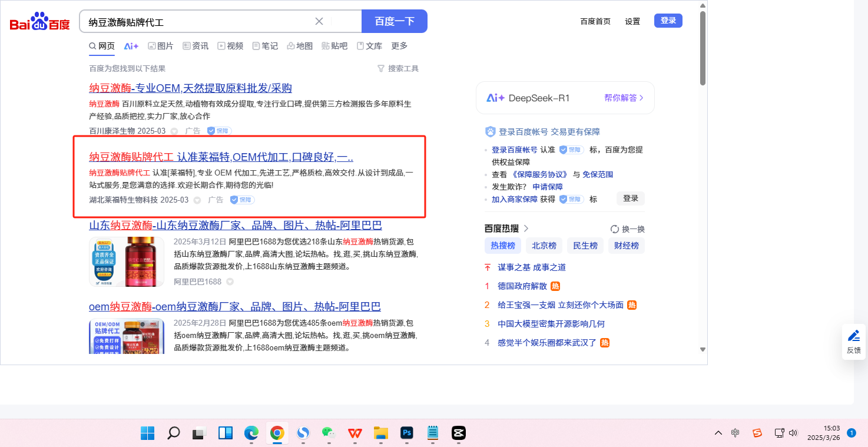Click the 换一换 refresh icon

coord(615,229)
